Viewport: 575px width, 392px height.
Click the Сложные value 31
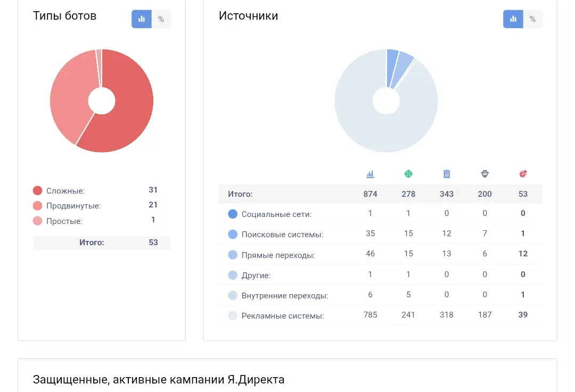[x=153, y=190]
